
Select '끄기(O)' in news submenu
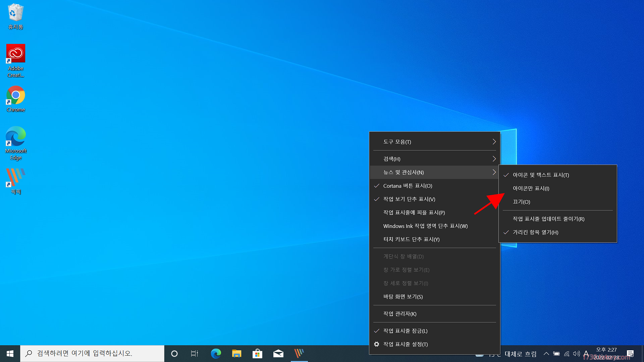pos(521,202)
